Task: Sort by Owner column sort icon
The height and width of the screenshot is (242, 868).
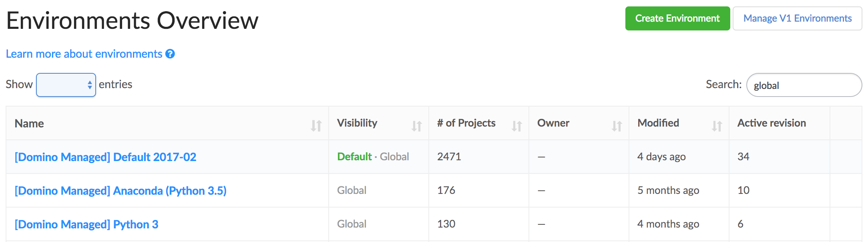Action: [617, 126]
